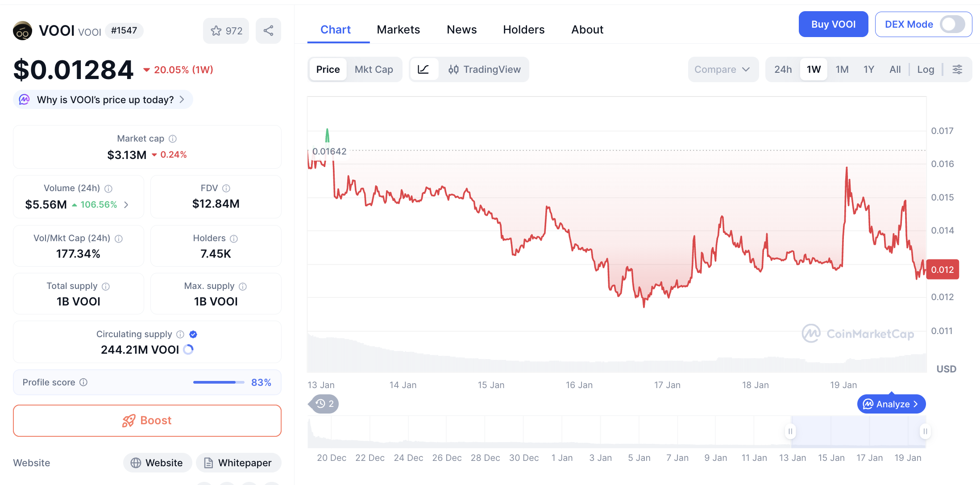Expand Volume 24h details chevron
This screenshot has width=980, height=485.
point(126,205)
